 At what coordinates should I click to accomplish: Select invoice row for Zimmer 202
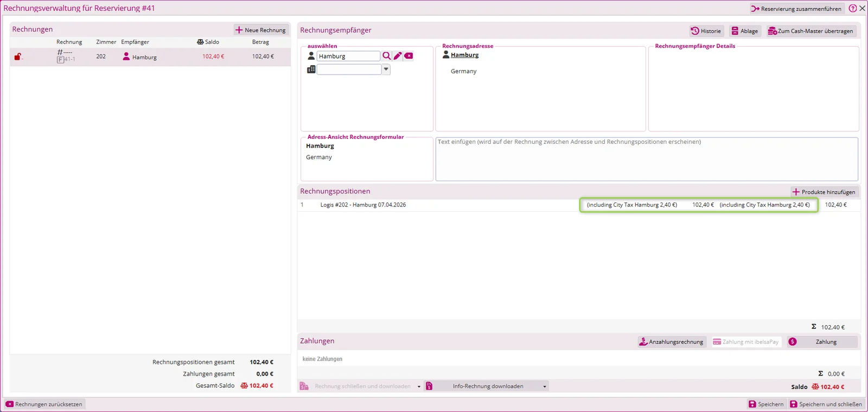coord(150,56)
